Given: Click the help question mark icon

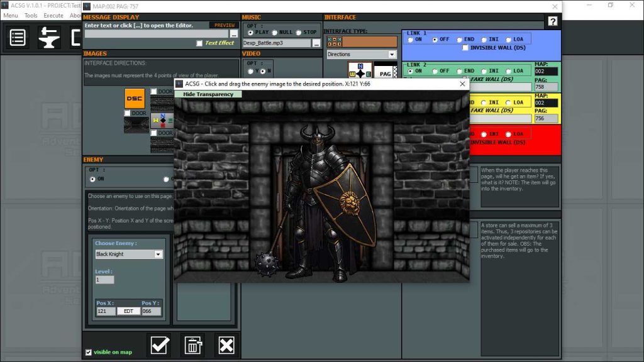Looking at the screenshot, I should pos(552,21).
